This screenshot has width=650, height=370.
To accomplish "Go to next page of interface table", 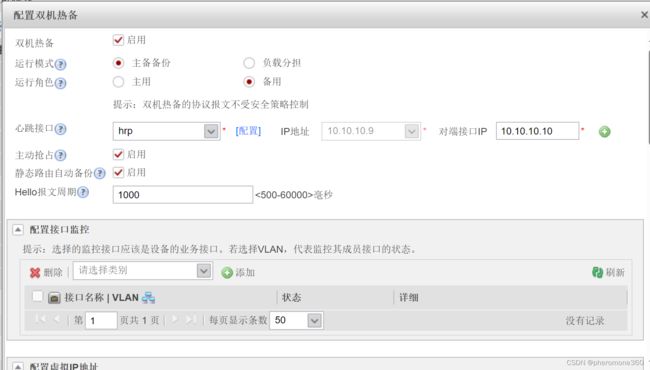I will click(x=175, y=319).
